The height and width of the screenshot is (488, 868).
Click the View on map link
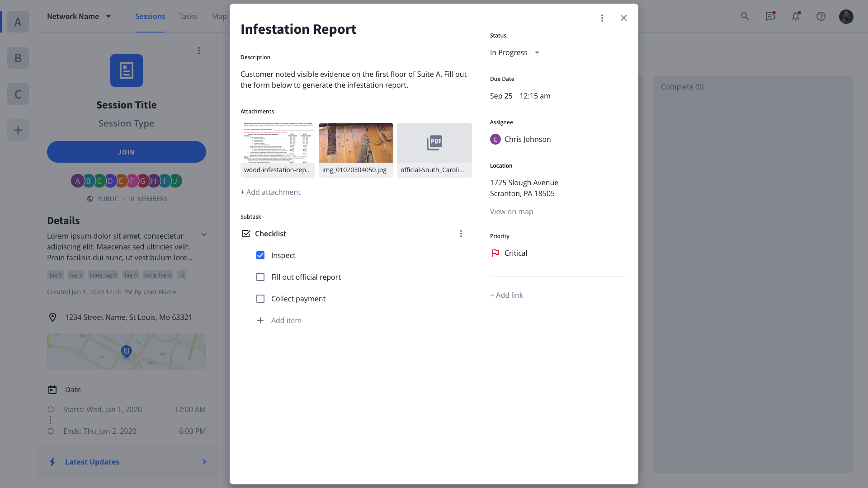pos(511,211)
